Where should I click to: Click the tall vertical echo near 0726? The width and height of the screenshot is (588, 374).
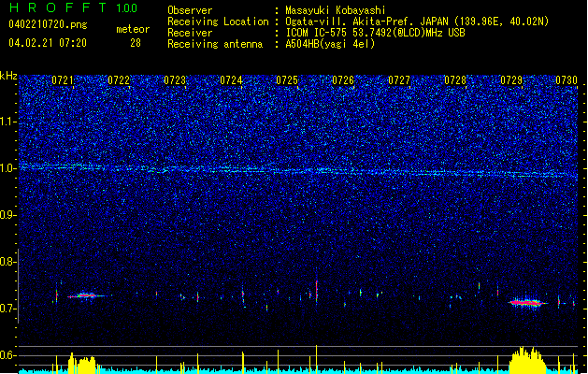317,291
